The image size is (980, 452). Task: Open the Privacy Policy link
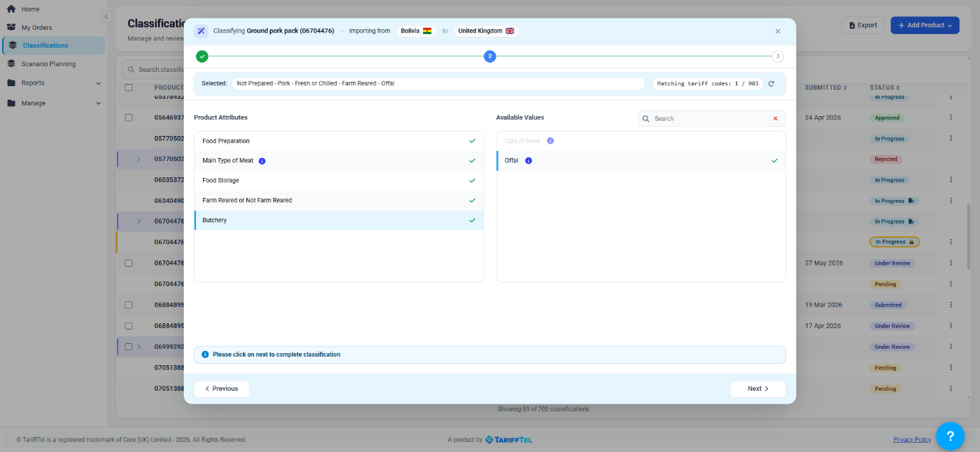(x=912, y=440)
